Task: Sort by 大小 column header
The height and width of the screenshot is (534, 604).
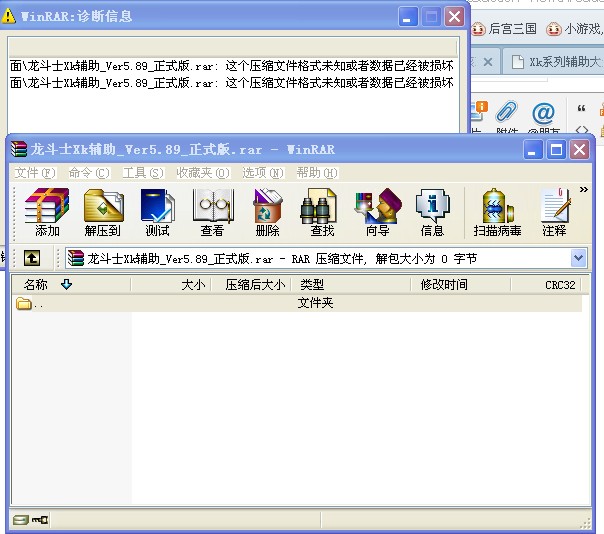Action: click(x=171, y=285)
